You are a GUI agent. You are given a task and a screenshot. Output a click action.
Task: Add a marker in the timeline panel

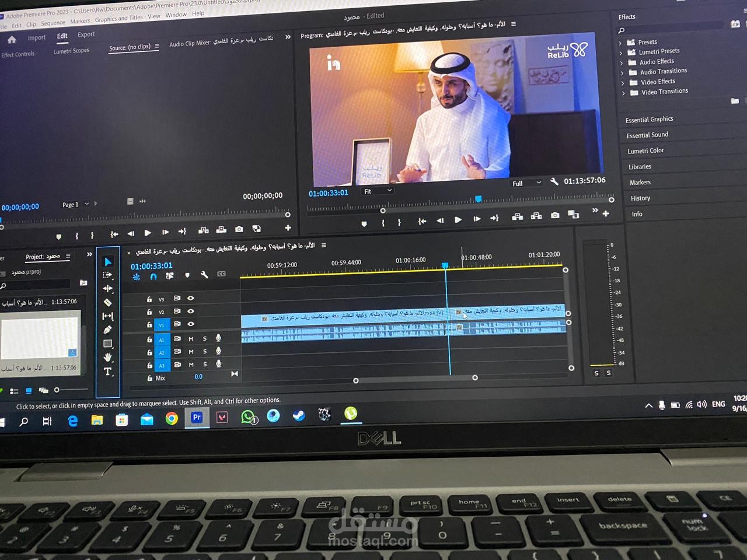coord(187,275)
